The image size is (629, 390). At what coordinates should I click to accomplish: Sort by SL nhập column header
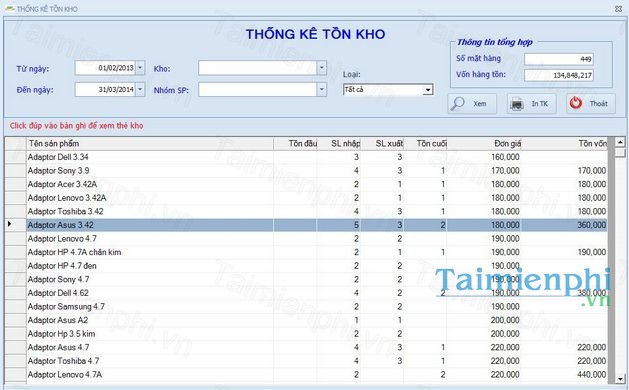click(339, 143)
